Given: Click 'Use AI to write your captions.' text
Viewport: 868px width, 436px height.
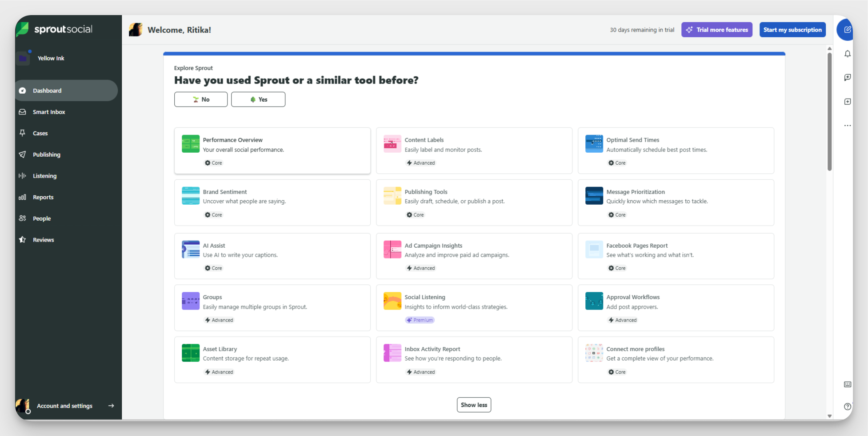Looking at the screenshot, I should pos(240,255).
